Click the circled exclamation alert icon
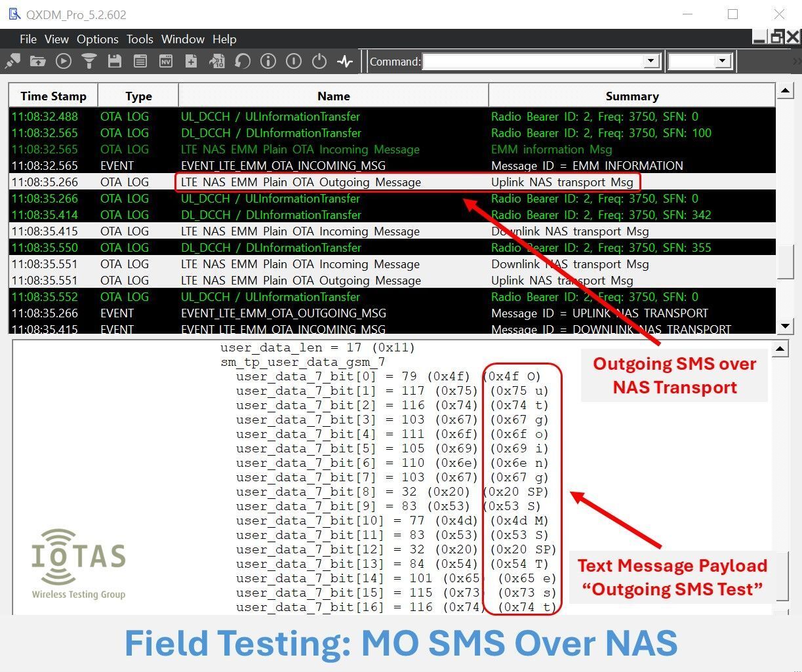The height and width of the screenshot is (672, 802). [294, 62]
